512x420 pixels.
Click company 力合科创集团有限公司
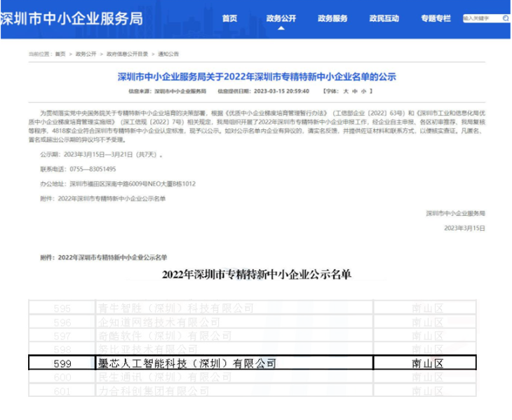point(154,391)
